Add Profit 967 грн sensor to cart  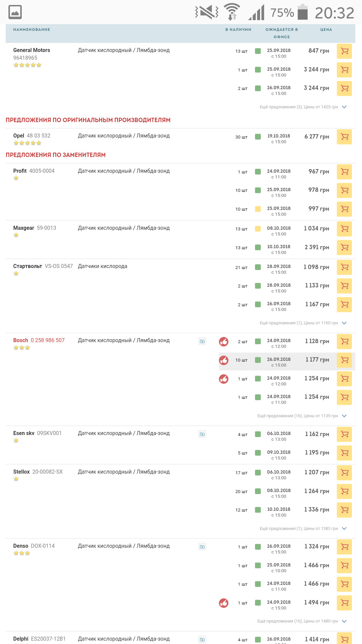(344, 171)
